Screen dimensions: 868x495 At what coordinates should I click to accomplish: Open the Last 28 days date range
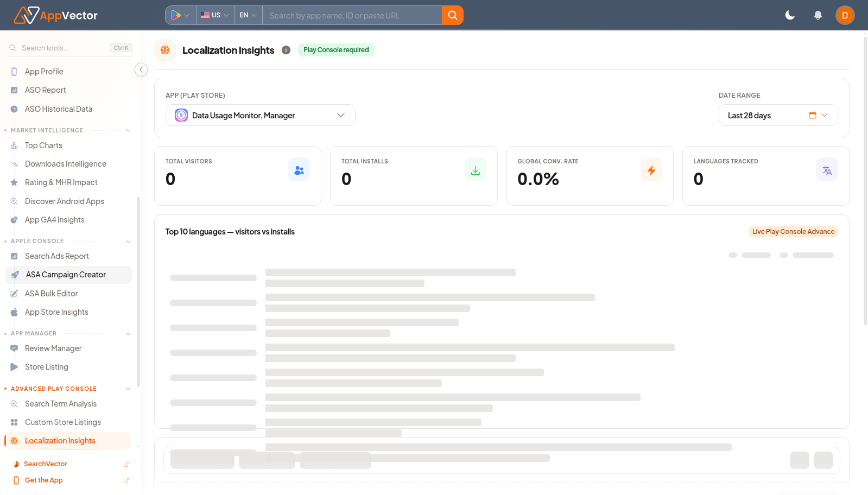[778, 115]
